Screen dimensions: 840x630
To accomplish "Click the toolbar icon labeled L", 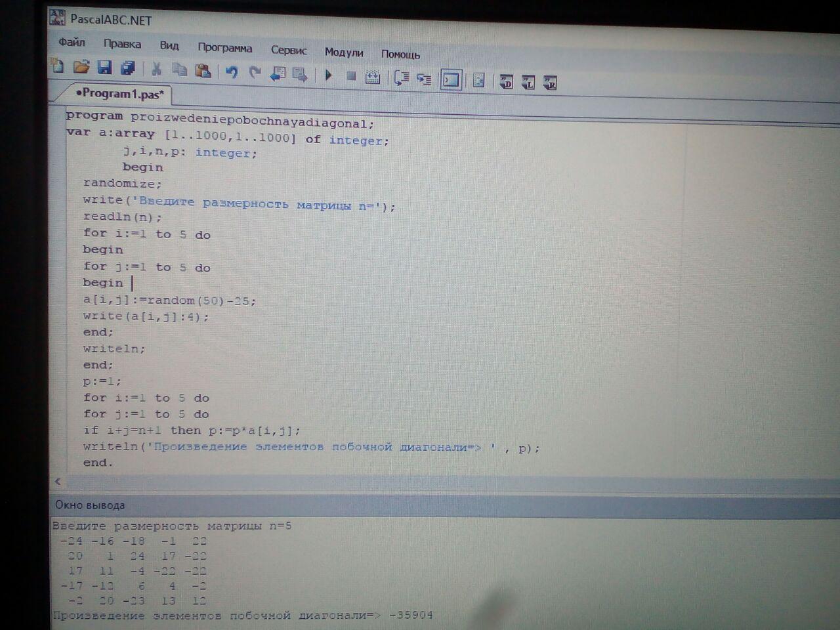I will click(528, 83).
